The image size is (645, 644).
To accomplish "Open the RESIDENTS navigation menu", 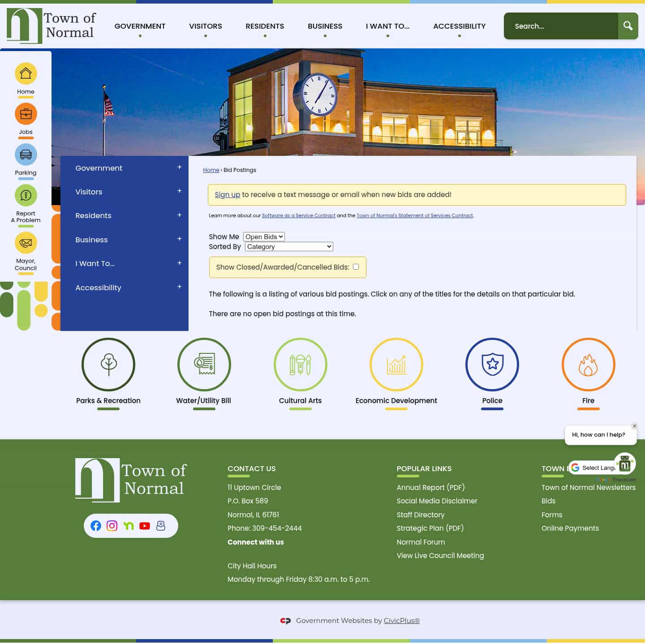I will (x=265, y=26).
